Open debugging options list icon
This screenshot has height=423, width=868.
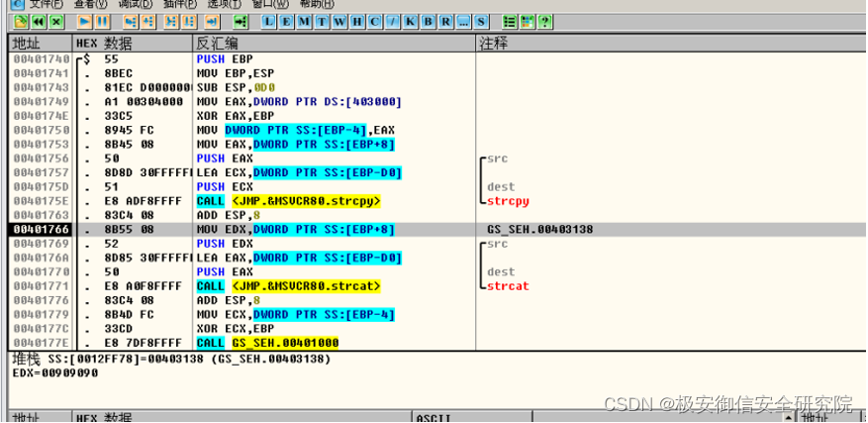click(x=509, y=22)
